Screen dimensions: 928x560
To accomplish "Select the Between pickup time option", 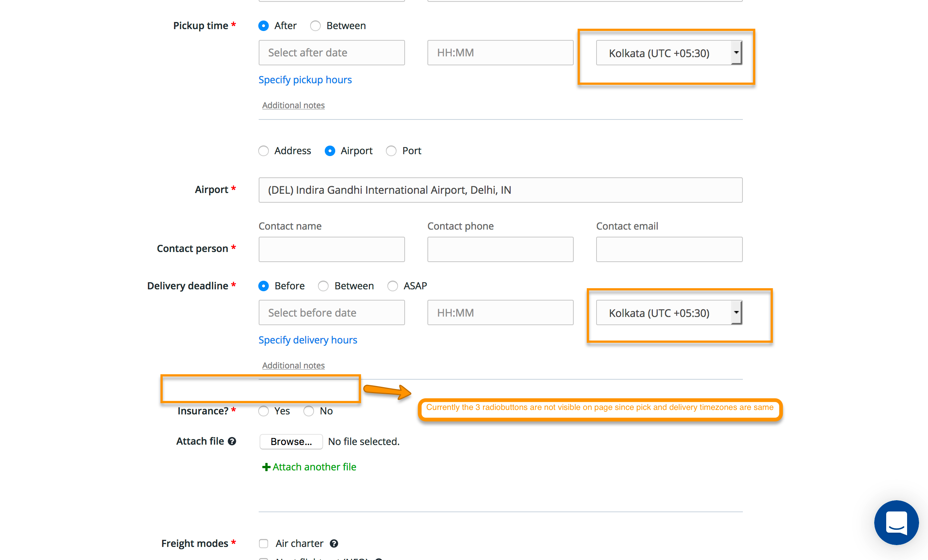I will (315, 26).
